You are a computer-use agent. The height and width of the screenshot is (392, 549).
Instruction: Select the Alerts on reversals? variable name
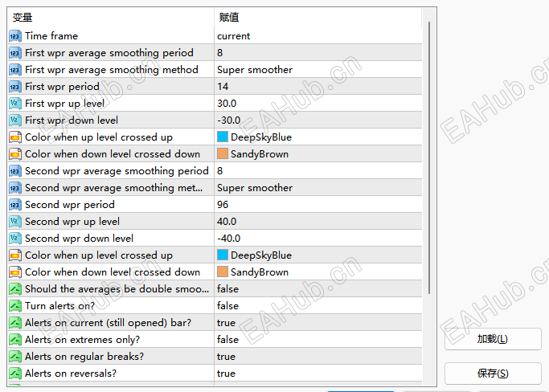pos(71,373)
